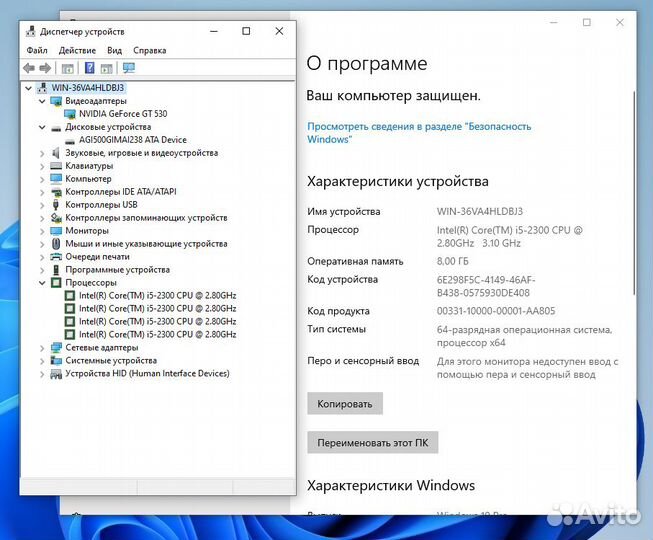Click the properties pane toolbar icon

(107, 68)
